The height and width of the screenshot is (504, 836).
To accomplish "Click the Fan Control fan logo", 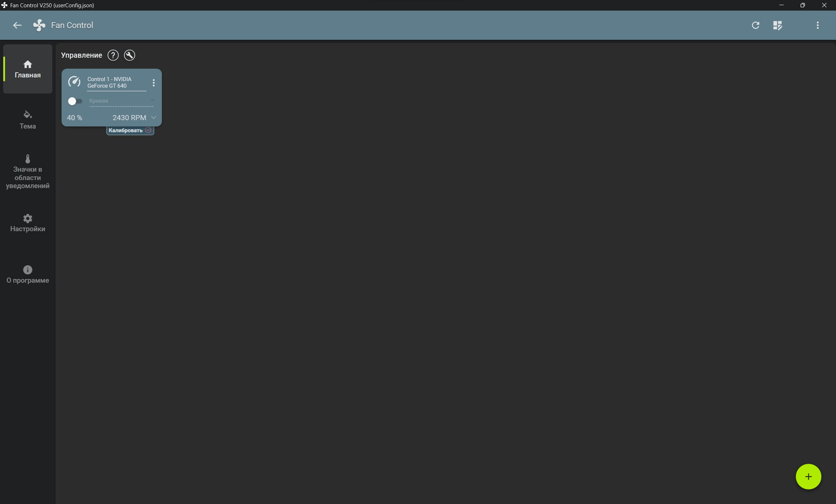I will coord(39,25).
